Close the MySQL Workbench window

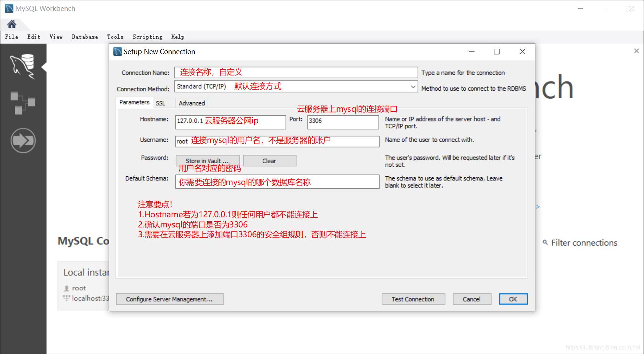coord(631,8)
